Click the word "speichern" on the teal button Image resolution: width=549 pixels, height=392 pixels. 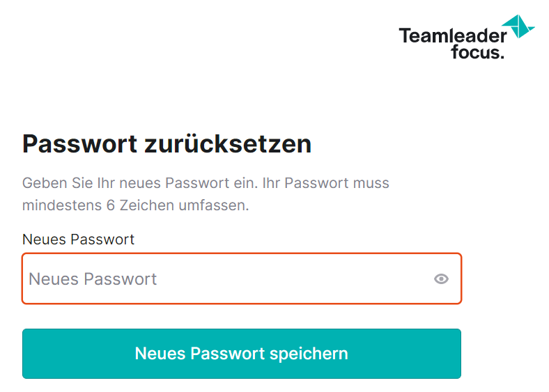click(x=309, y=354)
